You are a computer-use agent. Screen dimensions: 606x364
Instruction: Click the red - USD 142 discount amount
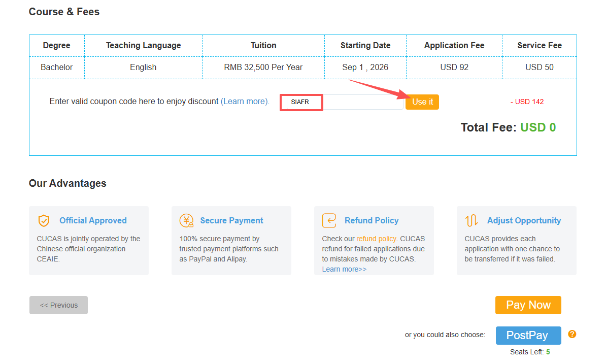tap(527, 102)
